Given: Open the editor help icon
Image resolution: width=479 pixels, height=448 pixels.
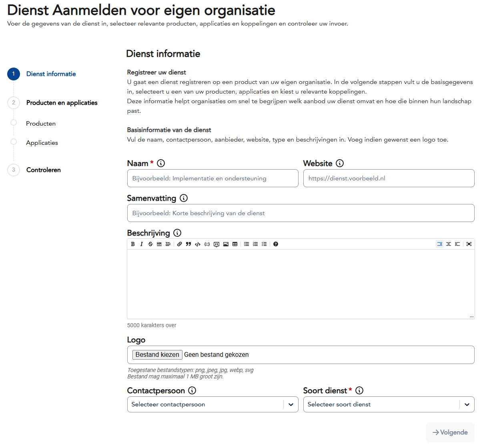Looking at the screenshot, I should click(x=276, y=244).
